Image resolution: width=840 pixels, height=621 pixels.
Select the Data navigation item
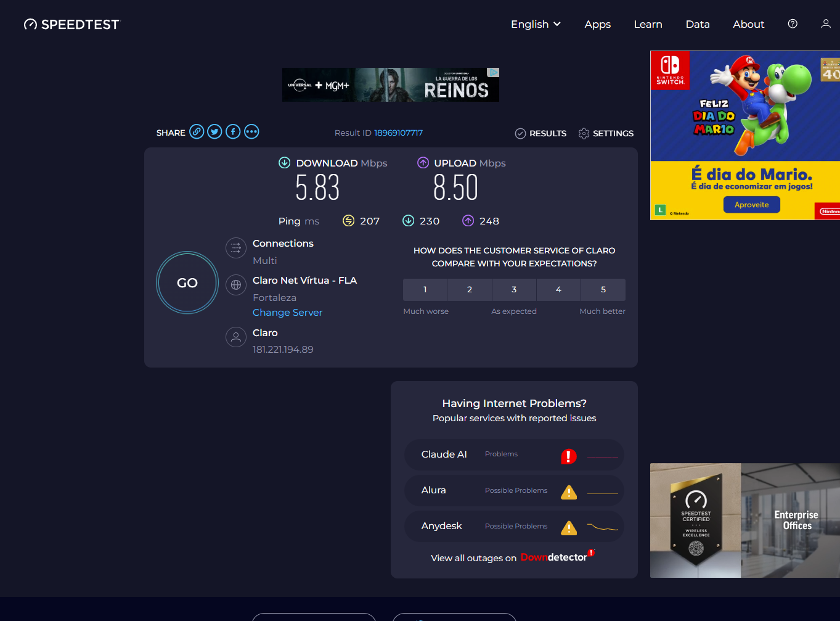click(698, 24)
